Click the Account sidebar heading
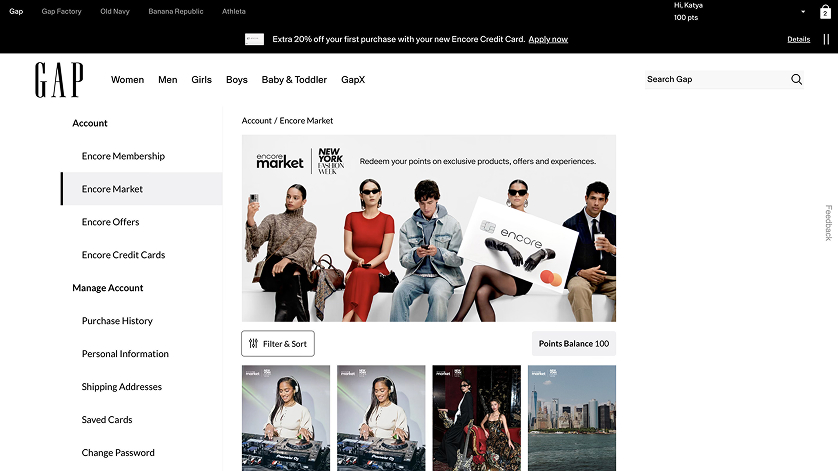Screen dimensions: 838x471 (x=90, y=123)
